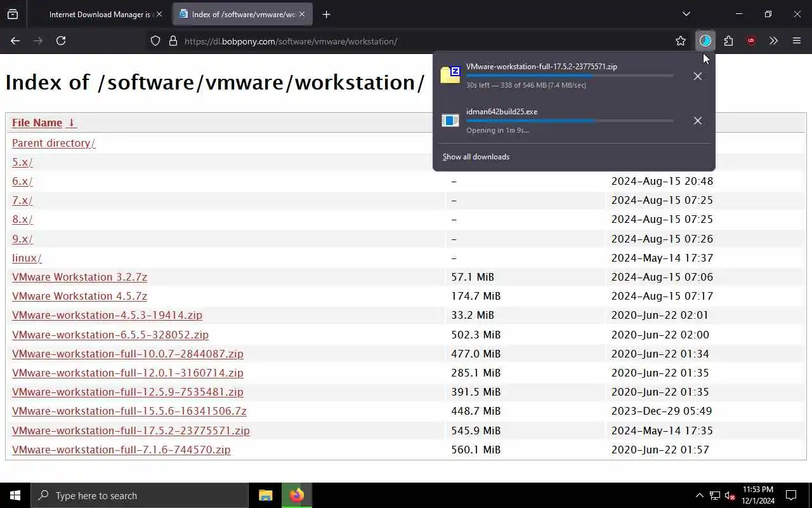
Task: Select the Index of /software/vmware tab
Action: pyautogui.click(x=241, y=14)
